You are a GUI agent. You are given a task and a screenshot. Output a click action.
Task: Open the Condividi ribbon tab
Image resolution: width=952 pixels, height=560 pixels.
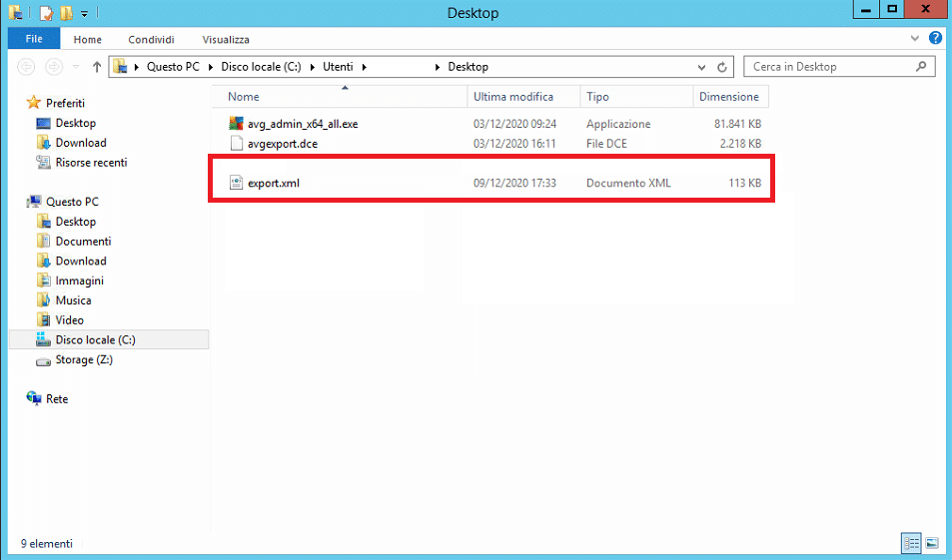(151, 40)
